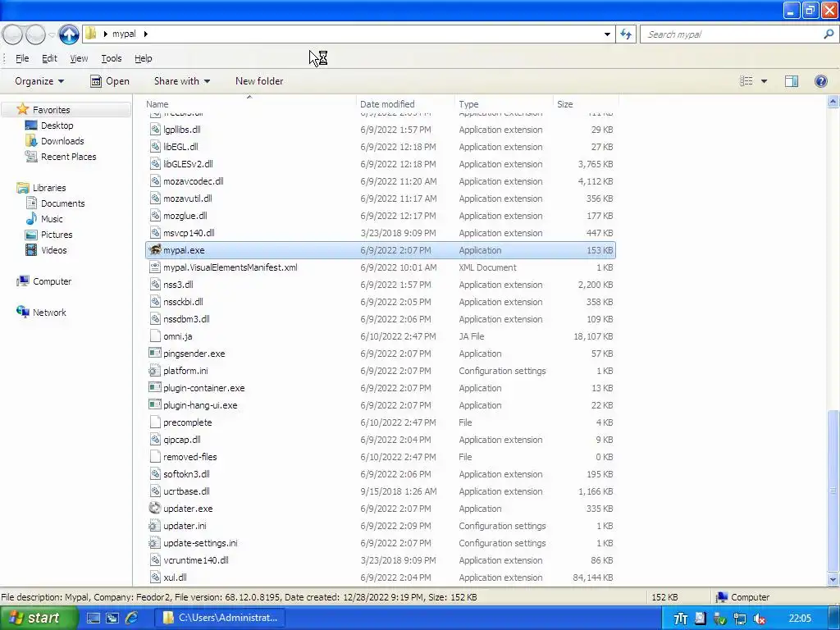840x630 pixels.
Task: Open the Music library
Action: pos(52,218)
